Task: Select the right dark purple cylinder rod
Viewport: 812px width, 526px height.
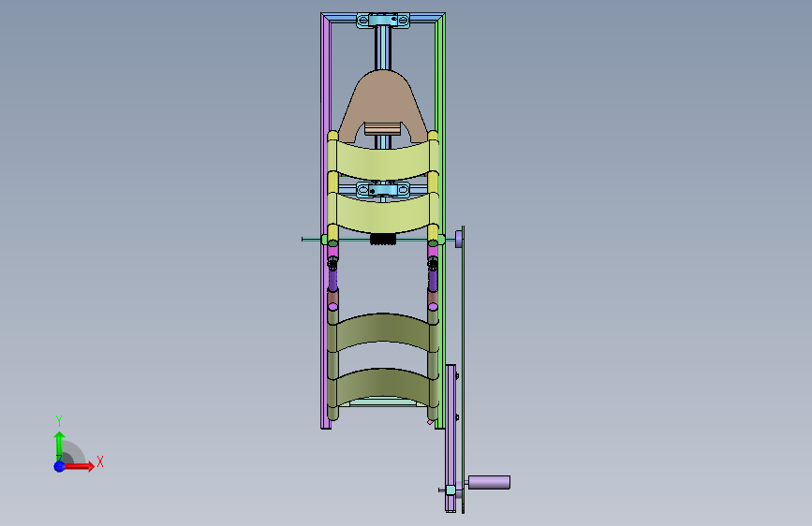Action: pos(433,280)
